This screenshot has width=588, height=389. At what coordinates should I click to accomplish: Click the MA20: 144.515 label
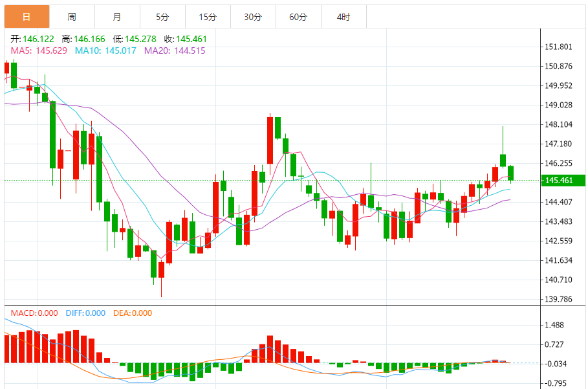click(175, 50)
